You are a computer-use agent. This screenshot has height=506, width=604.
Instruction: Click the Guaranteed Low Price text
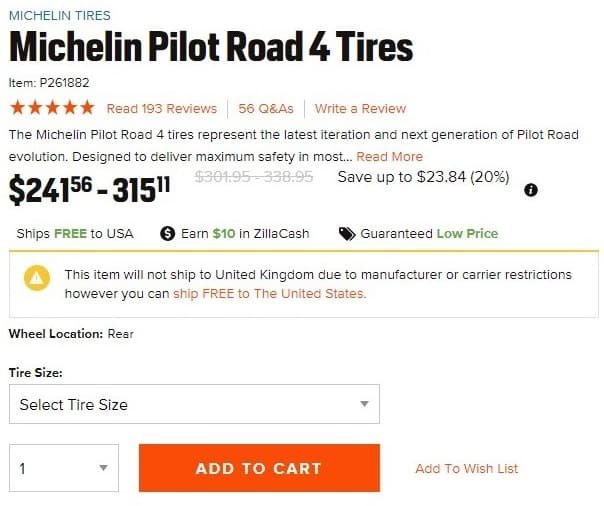[429, 233]
